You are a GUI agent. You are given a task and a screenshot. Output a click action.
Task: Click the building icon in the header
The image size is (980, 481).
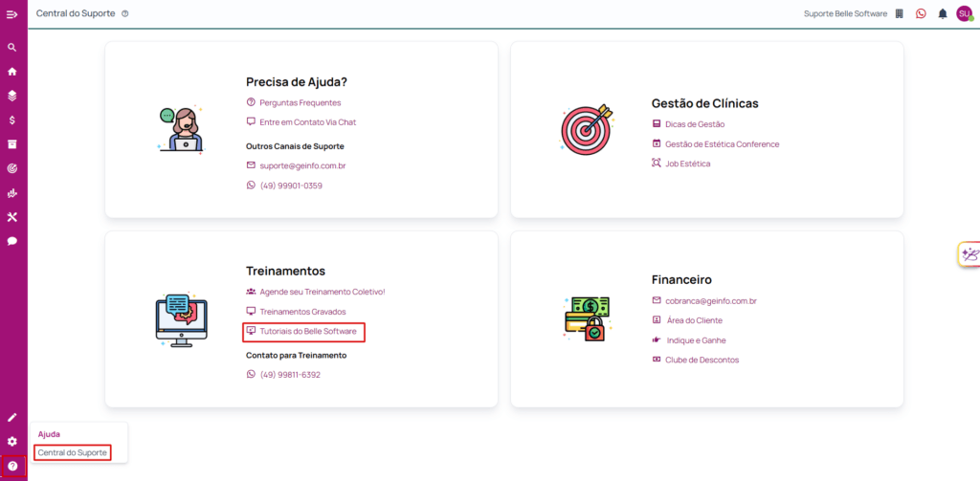tap(899, 13)
